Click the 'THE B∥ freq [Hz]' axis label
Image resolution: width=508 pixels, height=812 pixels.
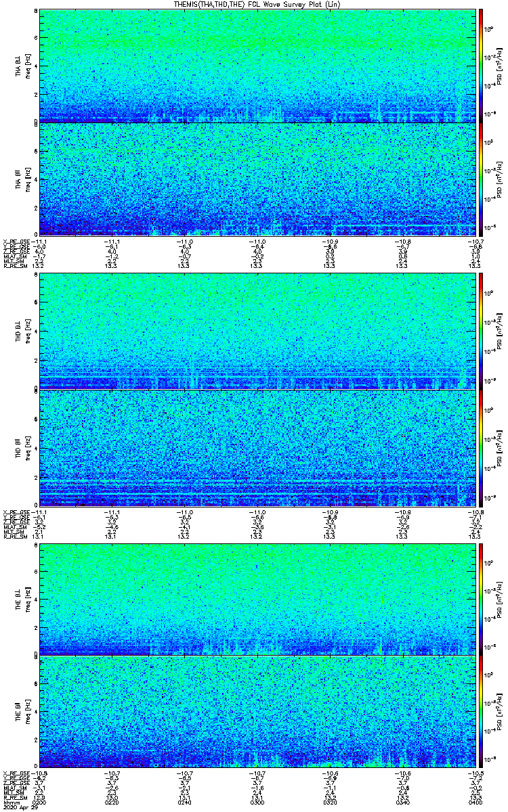click(x=22, y=711)
